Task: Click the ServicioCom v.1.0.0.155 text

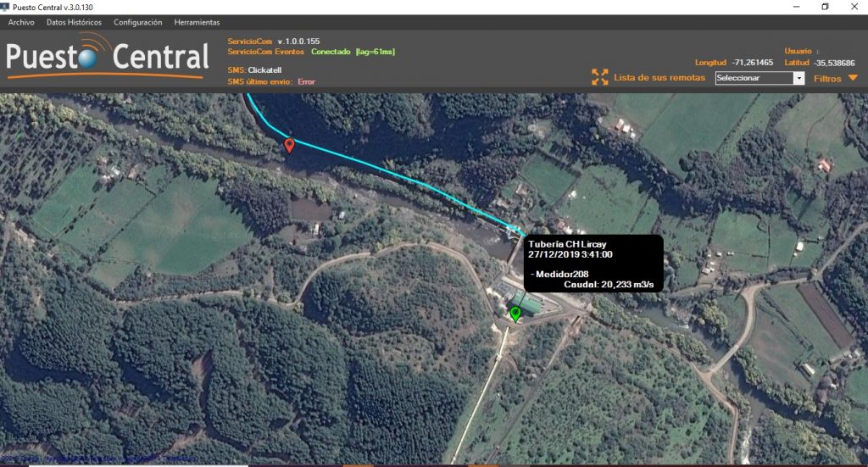Action: [x=274, y=41]
